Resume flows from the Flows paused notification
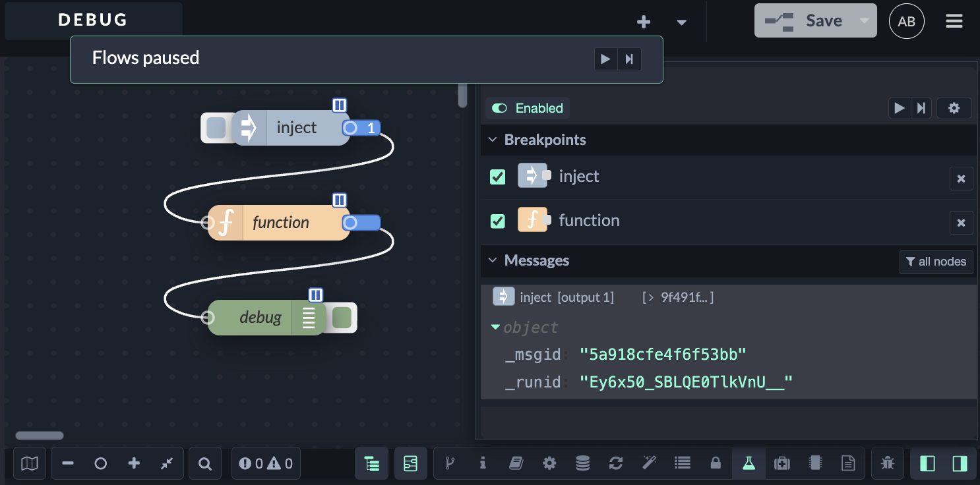The height and width of the screenshot is (485, 980). (605, 59)
